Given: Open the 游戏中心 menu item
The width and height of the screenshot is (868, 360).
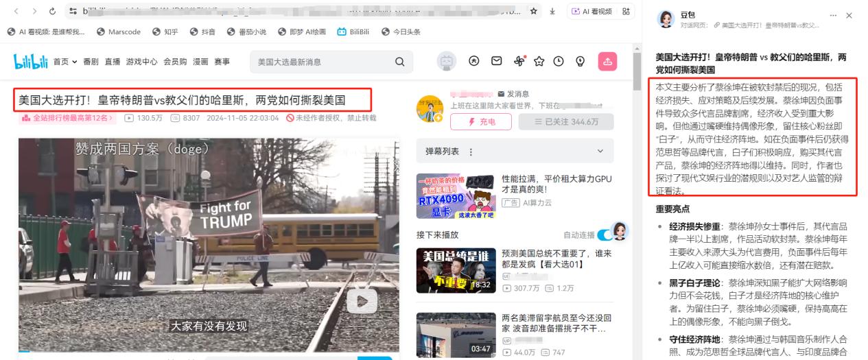Looking at the screenshot, I should (141, 62).
